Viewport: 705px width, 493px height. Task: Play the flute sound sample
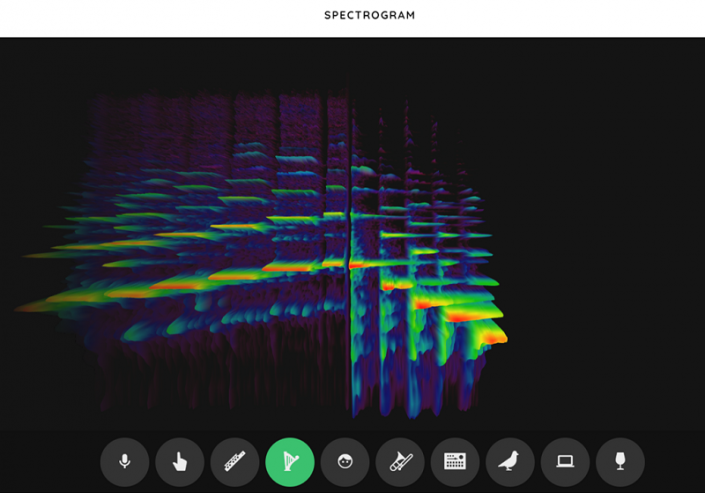(x=235, y=462)
